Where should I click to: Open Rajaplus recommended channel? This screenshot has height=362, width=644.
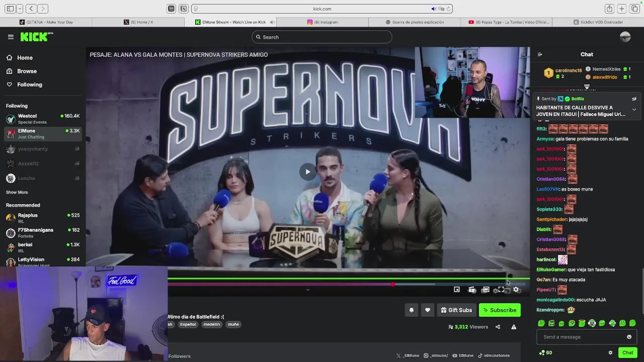click(43, 218)
